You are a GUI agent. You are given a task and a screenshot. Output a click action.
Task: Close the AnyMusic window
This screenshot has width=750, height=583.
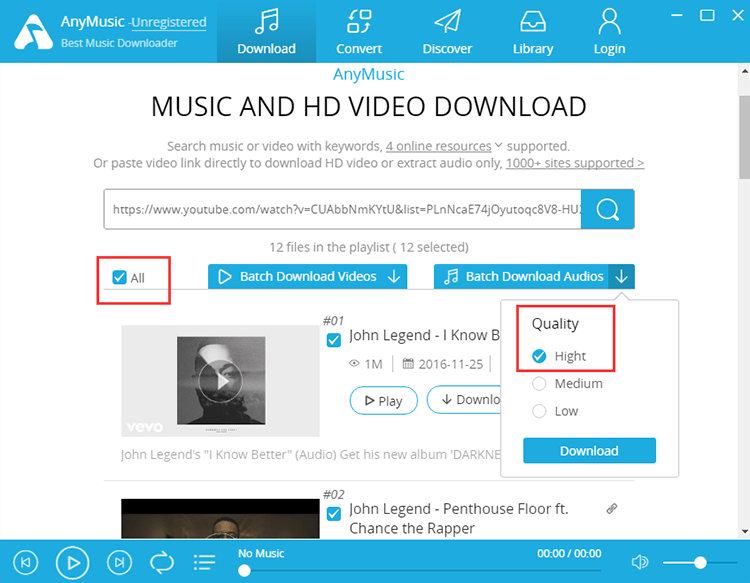(x=738, y=15)
